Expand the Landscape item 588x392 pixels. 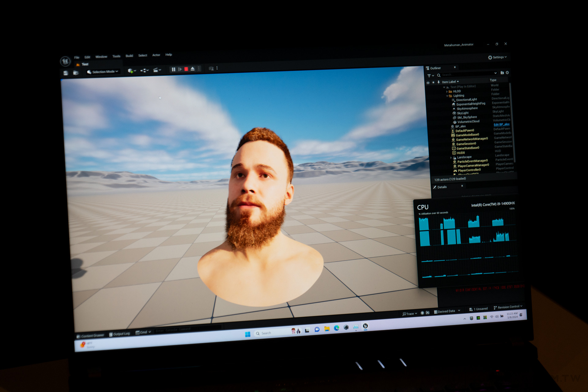(x=451, y=158)
